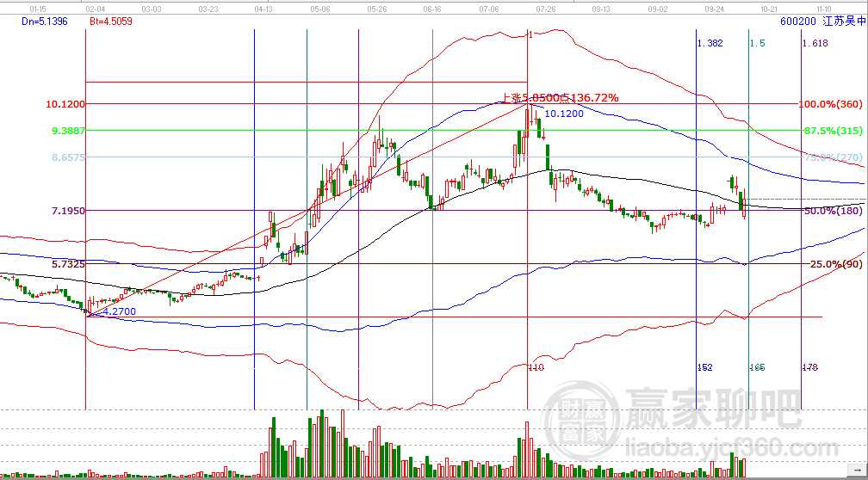Click the 08-13 date on the axis
The image size is (868, 480).
601,9
